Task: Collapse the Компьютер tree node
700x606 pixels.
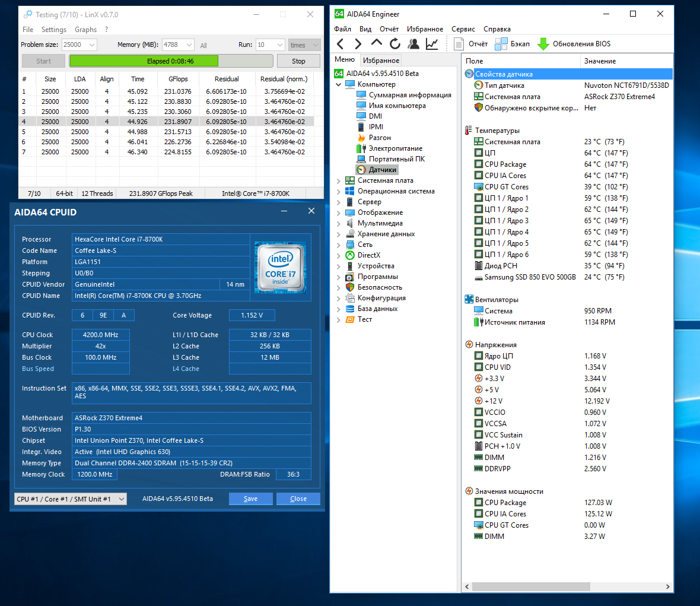Action: (338, 84)
